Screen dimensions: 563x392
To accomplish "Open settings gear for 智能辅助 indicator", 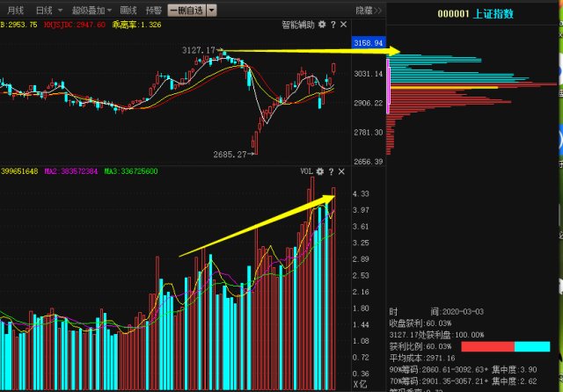I will [322, 25].
